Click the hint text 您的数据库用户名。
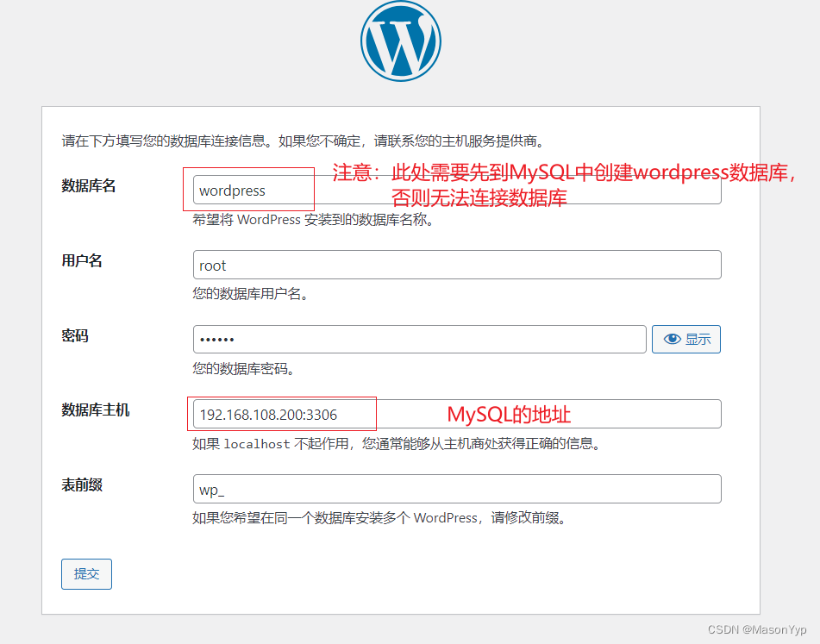This screenshot has width=820, height=644. point(250,294)
